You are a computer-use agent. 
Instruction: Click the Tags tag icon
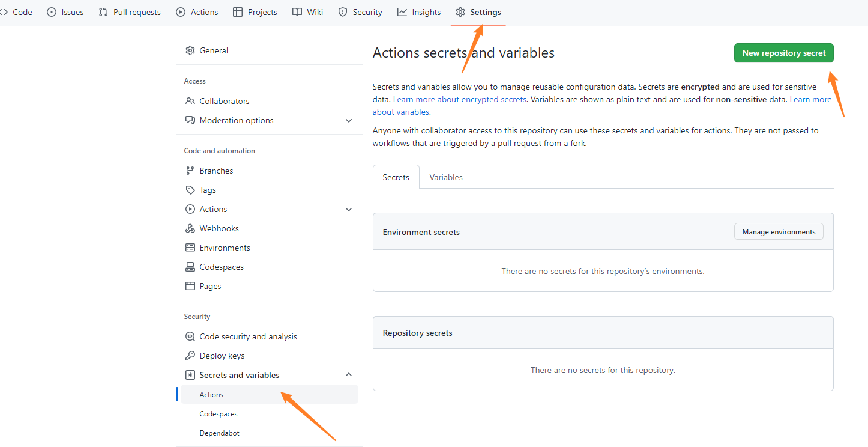(190, 190)
